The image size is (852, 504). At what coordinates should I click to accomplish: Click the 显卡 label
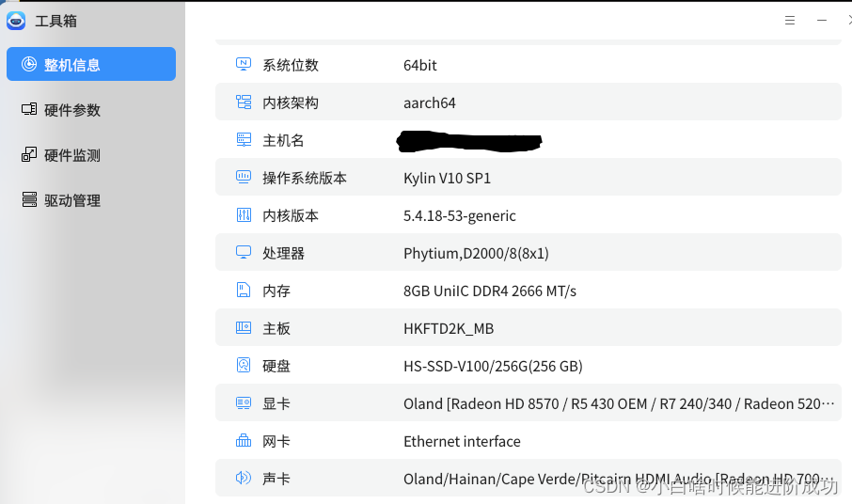pyautogui.click(x=276, y=403)
